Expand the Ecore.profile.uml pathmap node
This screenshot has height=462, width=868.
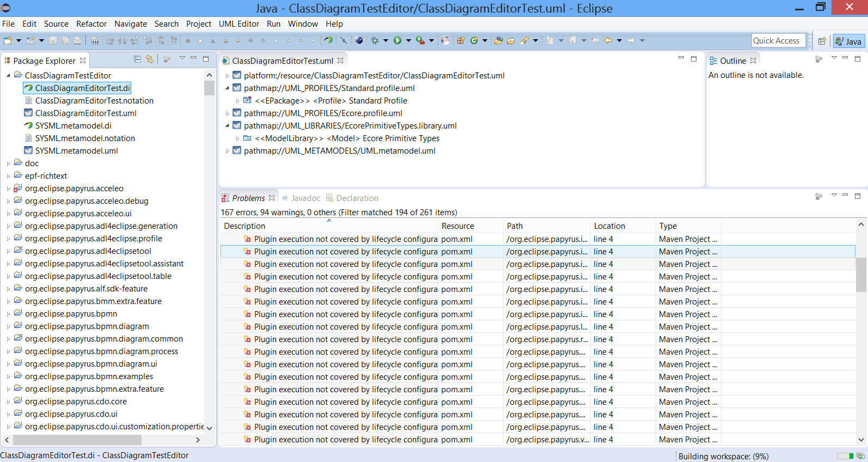227,113
